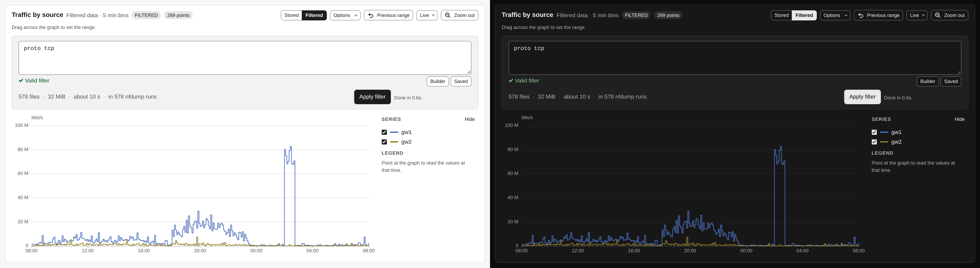The width and height of the screenshot is (980, 268).
Task: Toggle gw2 series checkbox in dark panel
Action: [874, 142]
